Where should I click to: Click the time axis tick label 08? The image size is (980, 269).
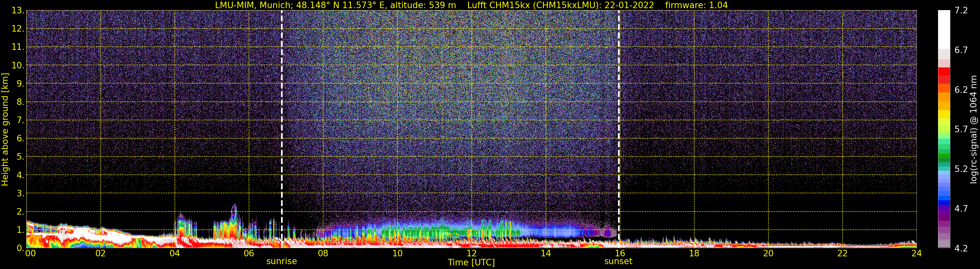(x=323, y=253)
